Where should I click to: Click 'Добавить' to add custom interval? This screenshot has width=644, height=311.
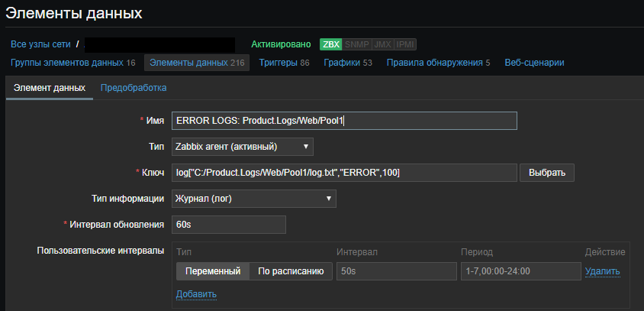(196, 294)
